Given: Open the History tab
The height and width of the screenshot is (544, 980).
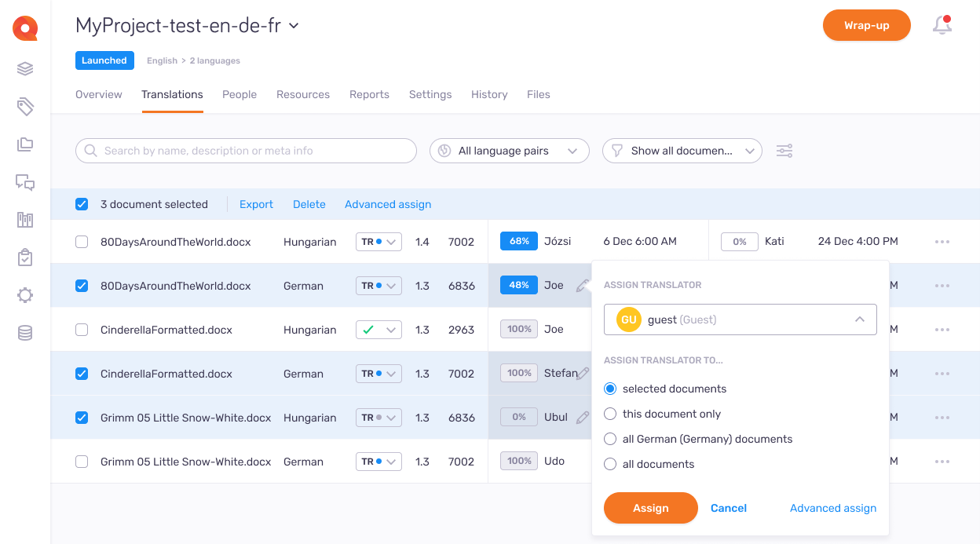Looking at the screenshot, I should [x=489, y=94].
